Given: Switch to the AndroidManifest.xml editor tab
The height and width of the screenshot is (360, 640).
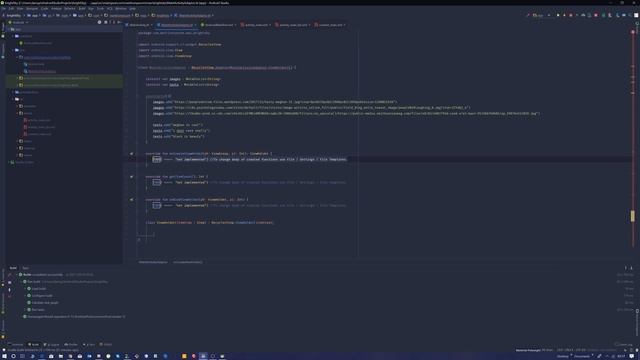Looking at the screenshot, I should (219, 25).
